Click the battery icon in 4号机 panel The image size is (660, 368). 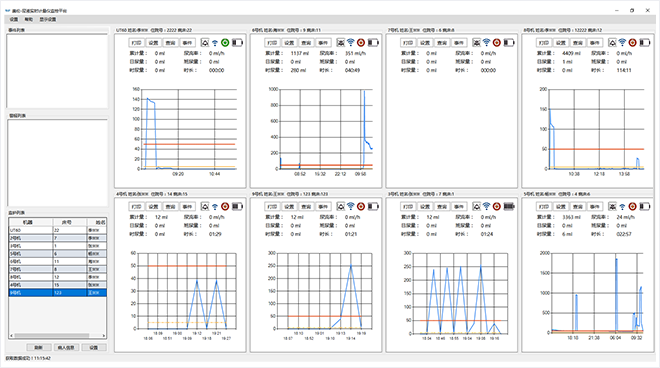pos(237,206)
